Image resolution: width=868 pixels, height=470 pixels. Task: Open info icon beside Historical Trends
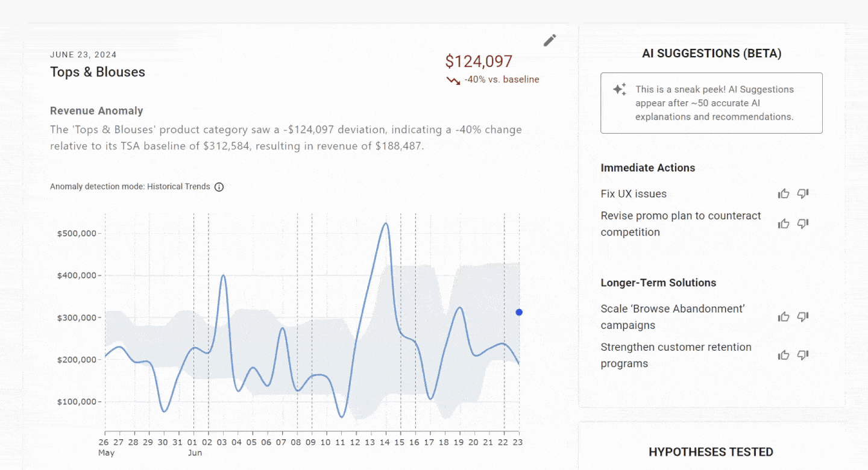click(x=219, y=187)
